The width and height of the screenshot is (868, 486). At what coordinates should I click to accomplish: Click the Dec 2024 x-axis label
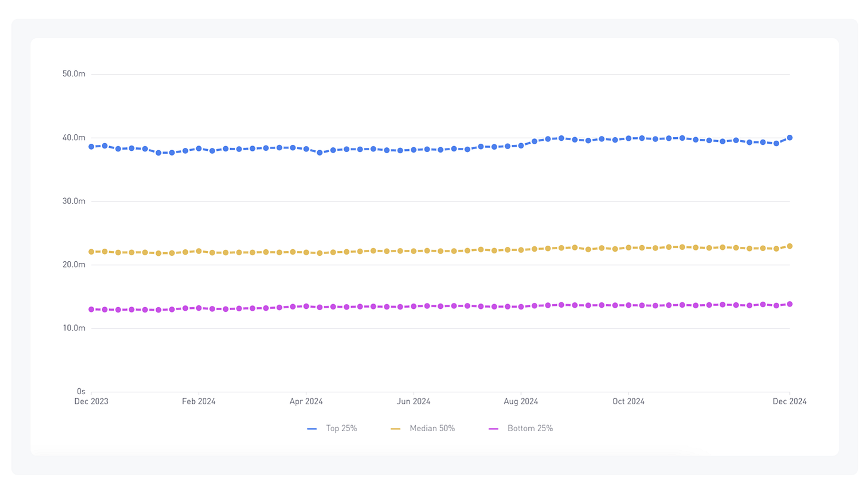pos(790,402)
